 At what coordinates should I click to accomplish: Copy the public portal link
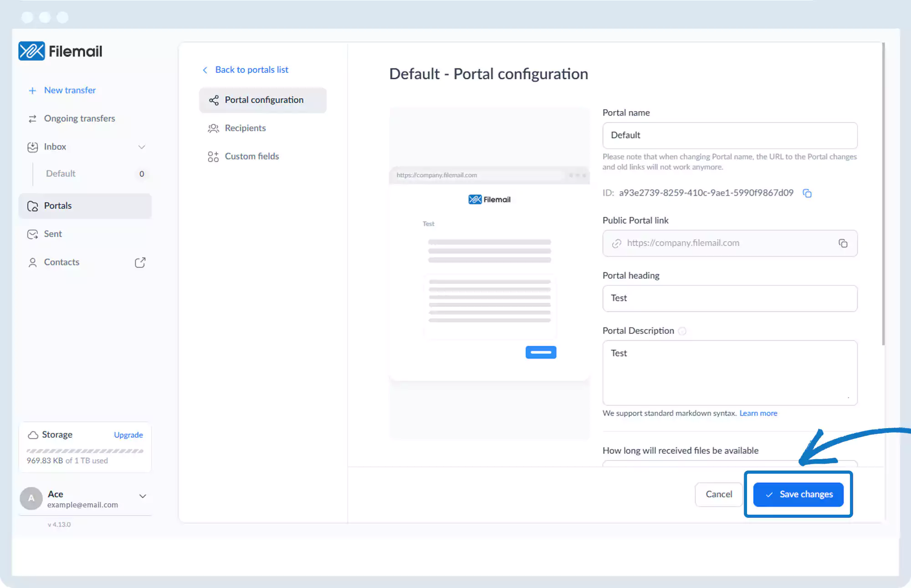point(843,243)
